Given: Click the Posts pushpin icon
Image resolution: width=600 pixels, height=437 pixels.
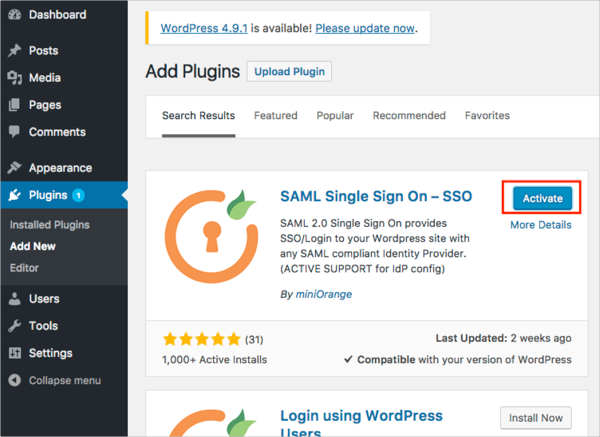Looking at the screenshot, I should coord(14,50).
